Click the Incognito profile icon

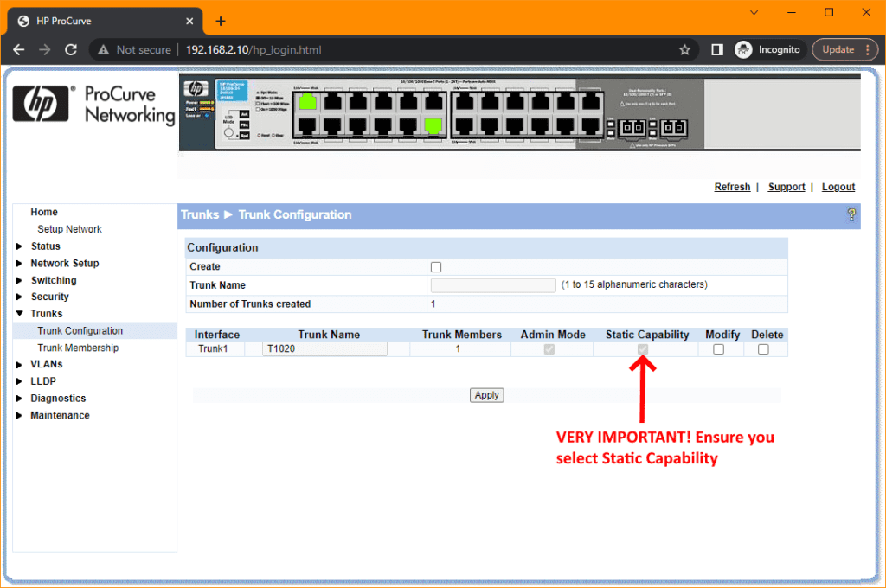coord(743,49)
